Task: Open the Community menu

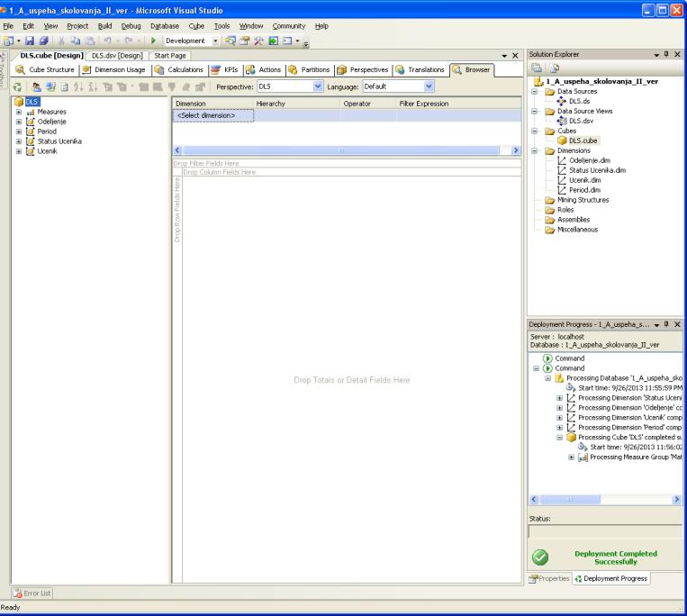Action: pyautogui.click(x=289, y=26)
